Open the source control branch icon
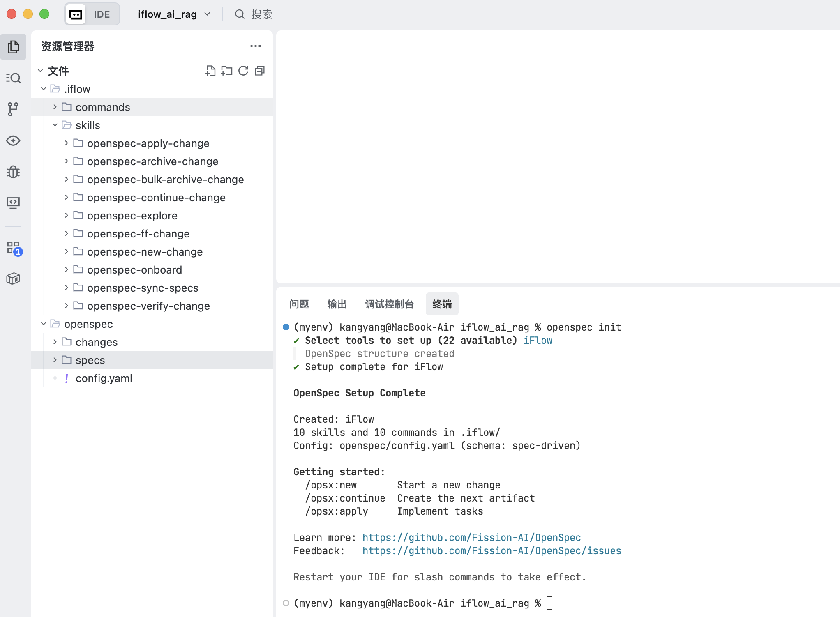 13,109
